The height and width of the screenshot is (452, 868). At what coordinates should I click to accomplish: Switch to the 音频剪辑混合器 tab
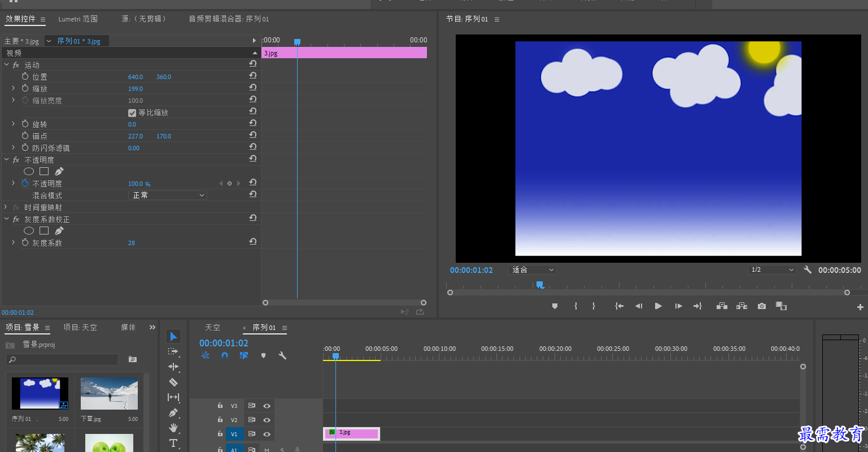pos(229,19)
